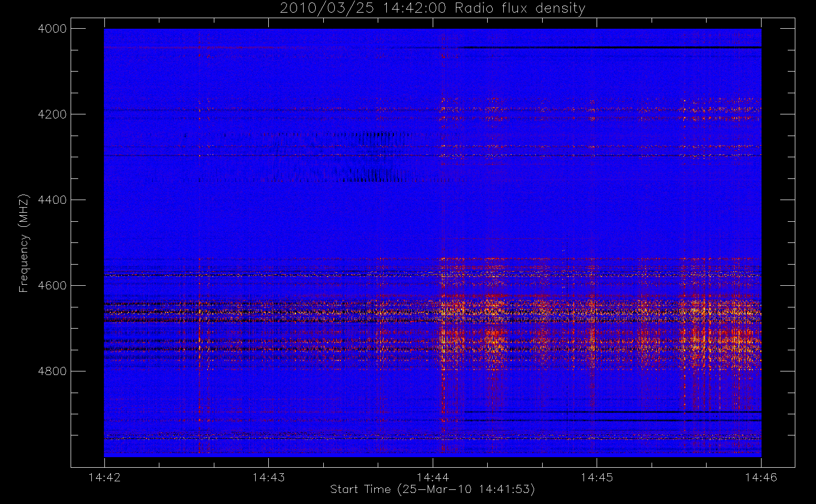Click the 4600 frequency tick label
Image resolution: width=816 pixels, height=504 pixels.
pos(52,286)
